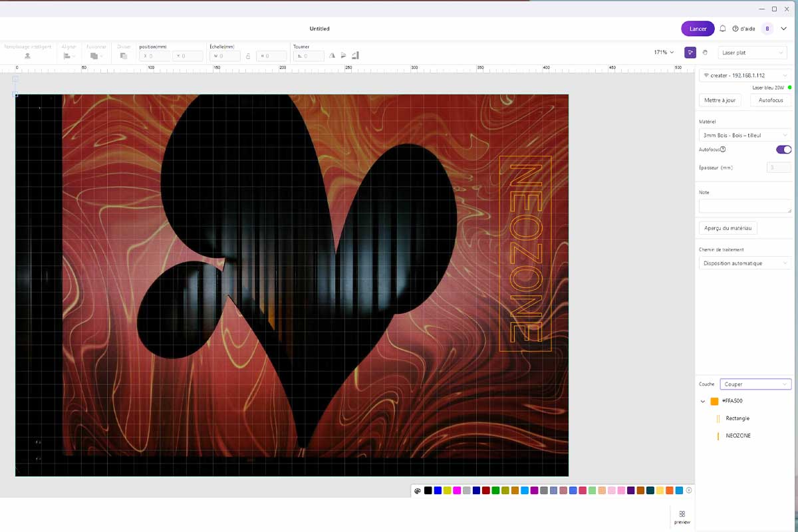This screenshot has width=798, height=532.
Task: Select the Rectangle layer item
Action: tap(737, 418)
